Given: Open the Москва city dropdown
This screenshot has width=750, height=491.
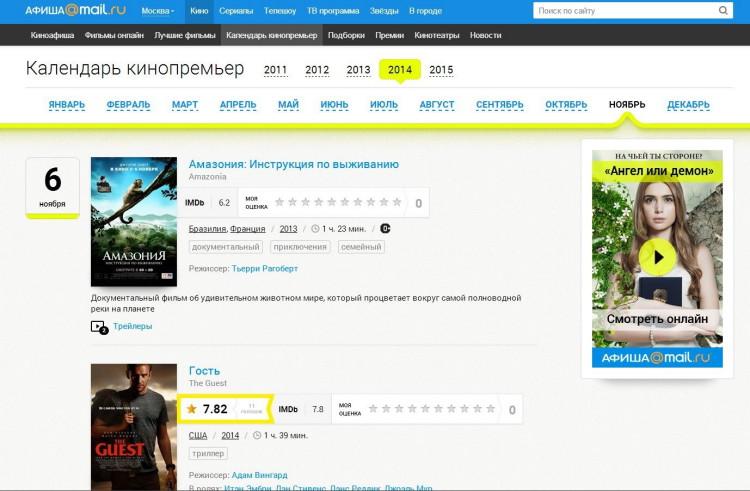Looking at the screenshot, I should click(157, 11).
